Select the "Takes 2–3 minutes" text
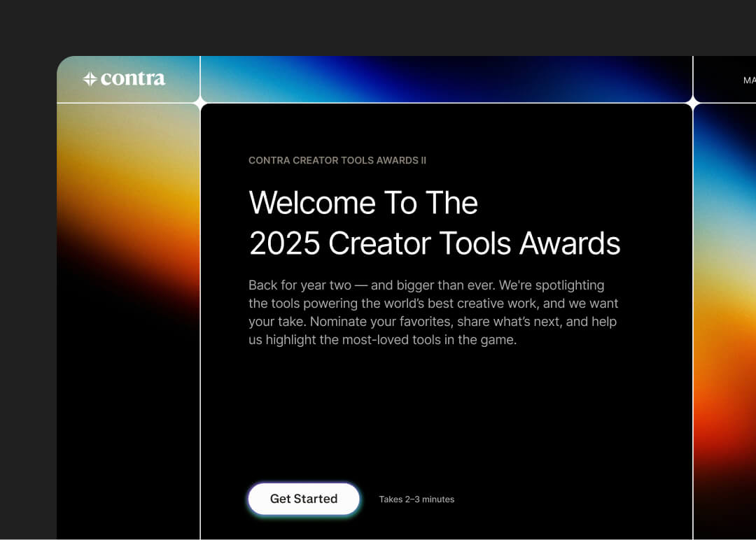756x540 pixels. pos(416,499)
